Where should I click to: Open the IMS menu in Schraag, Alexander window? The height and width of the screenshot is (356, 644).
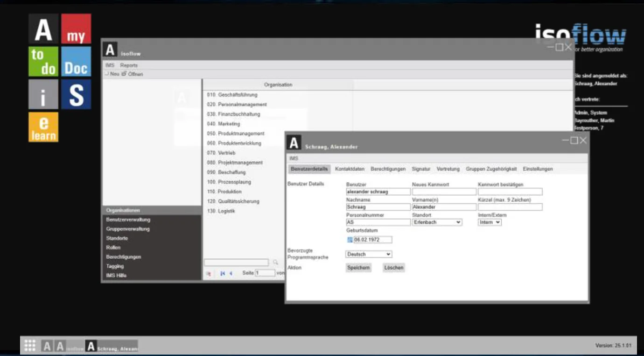coord(294,159)
